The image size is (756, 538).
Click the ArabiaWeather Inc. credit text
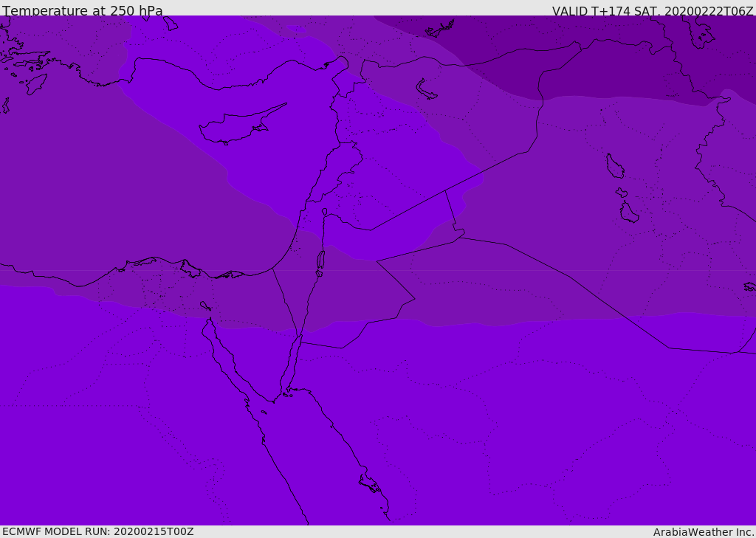704,532
